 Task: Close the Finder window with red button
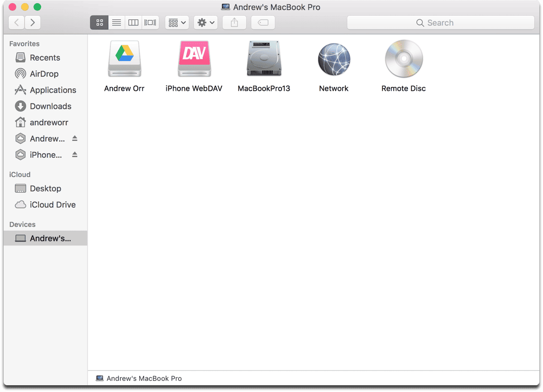coord(12,7)
